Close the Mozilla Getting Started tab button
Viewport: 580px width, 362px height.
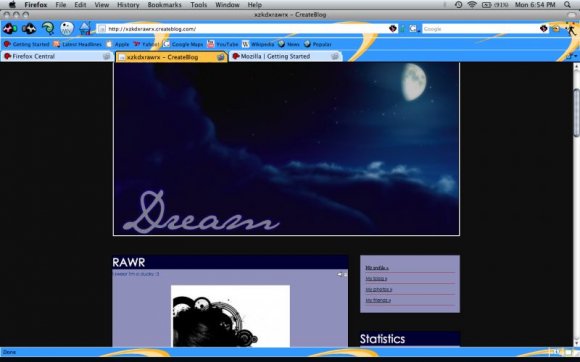[x=335, y=56]
